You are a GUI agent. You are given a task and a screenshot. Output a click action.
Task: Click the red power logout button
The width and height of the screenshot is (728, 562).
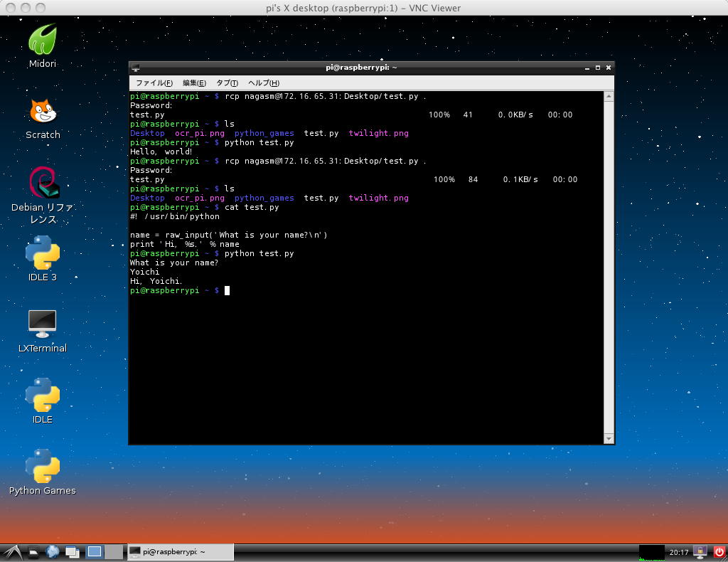click(719, 551)
